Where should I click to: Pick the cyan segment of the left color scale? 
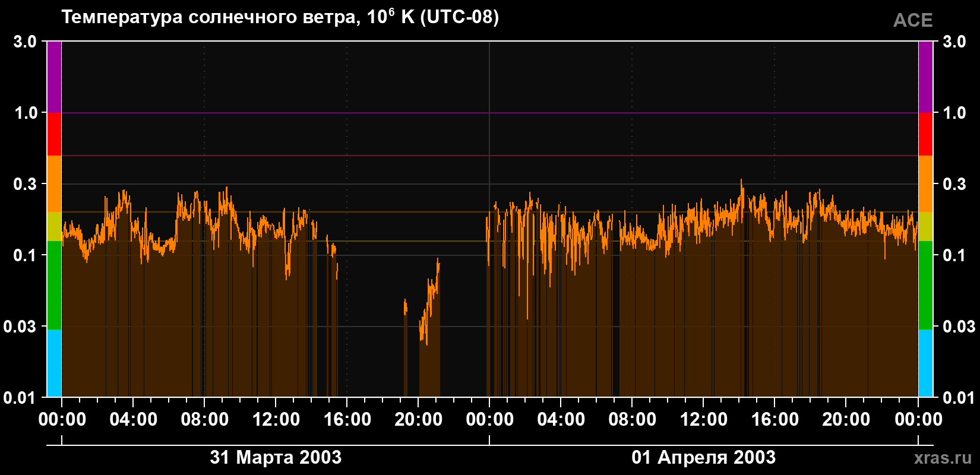pos(54,363)
